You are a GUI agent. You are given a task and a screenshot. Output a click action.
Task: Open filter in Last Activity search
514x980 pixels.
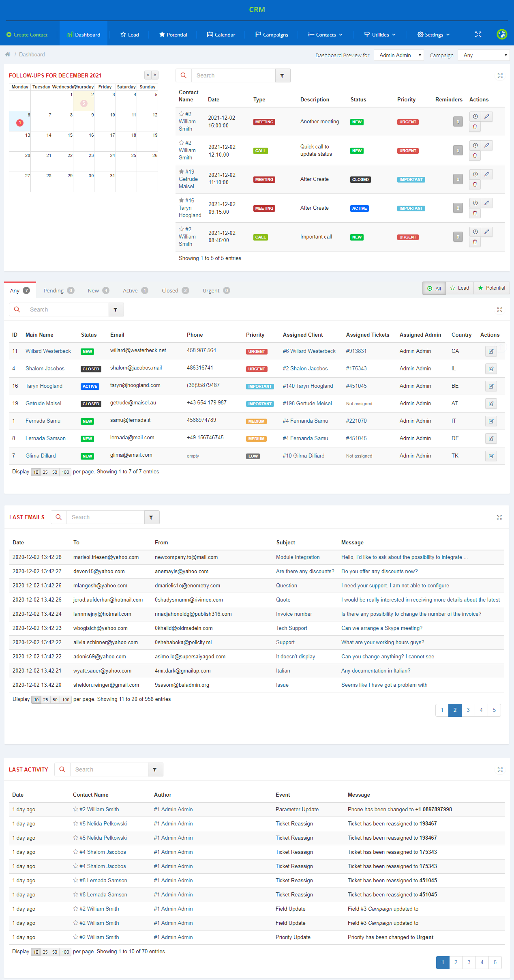click(x=155, y=769)
